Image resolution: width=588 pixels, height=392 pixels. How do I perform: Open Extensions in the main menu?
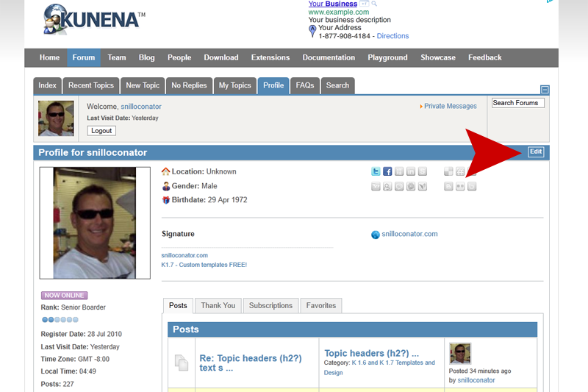click(270, 58)
